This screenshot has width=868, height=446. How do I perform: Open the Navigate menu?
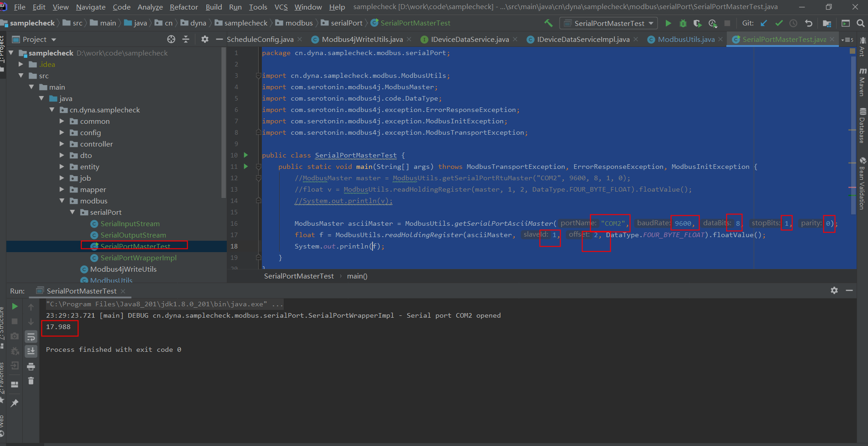point(91,7)
